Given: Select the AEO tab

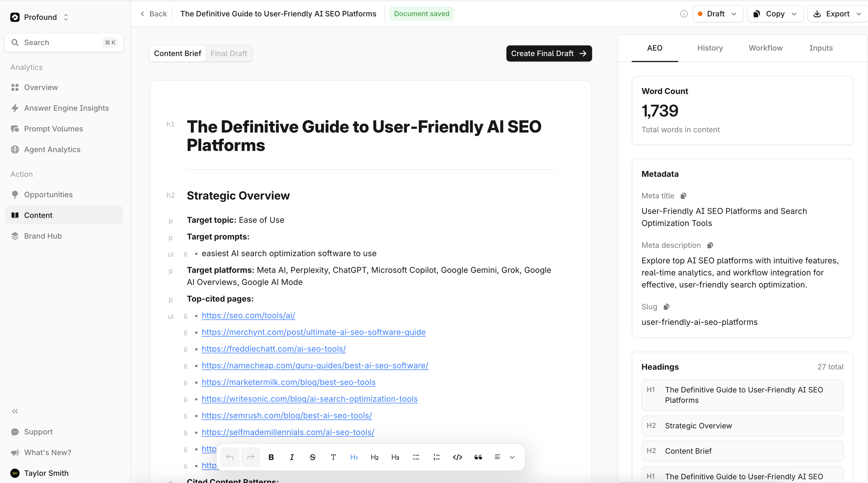Looking at the screenshot, I should 655,48.
